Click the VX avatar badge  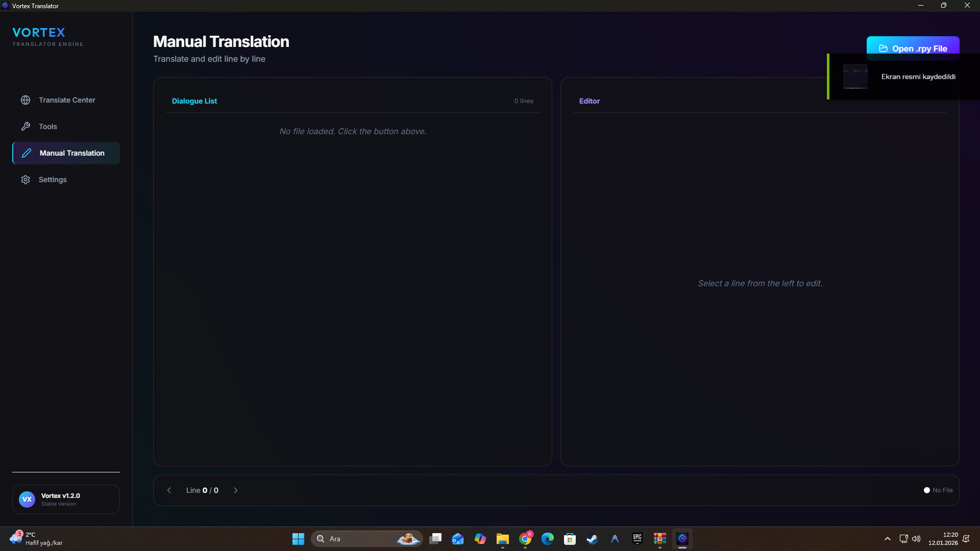click(27, 499)
